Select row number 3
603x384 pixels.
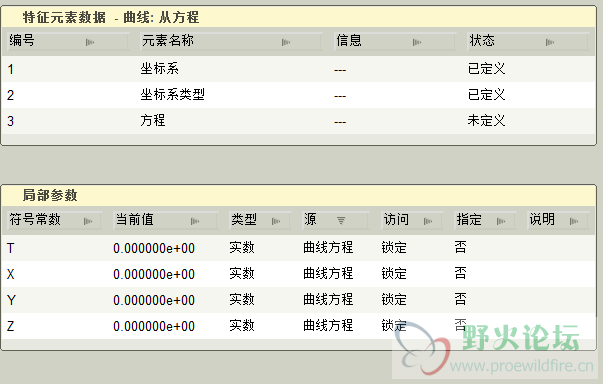pyautogui.click(x=10, y=121)
